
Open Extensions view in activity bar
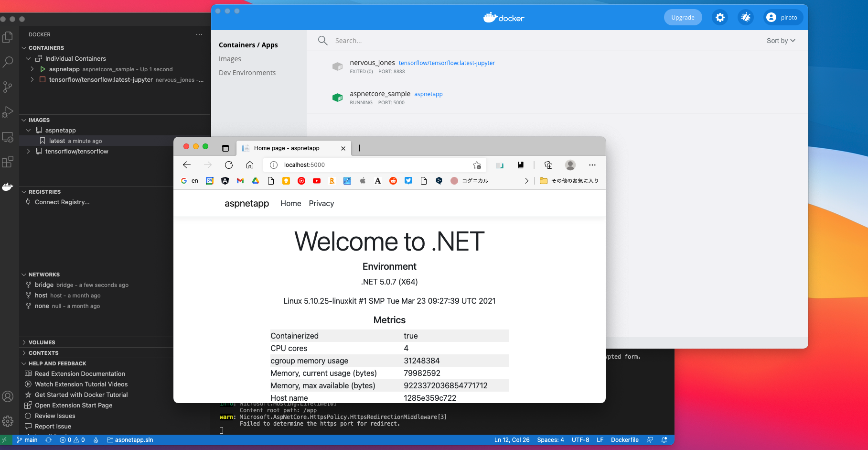(x=8, y=162)
